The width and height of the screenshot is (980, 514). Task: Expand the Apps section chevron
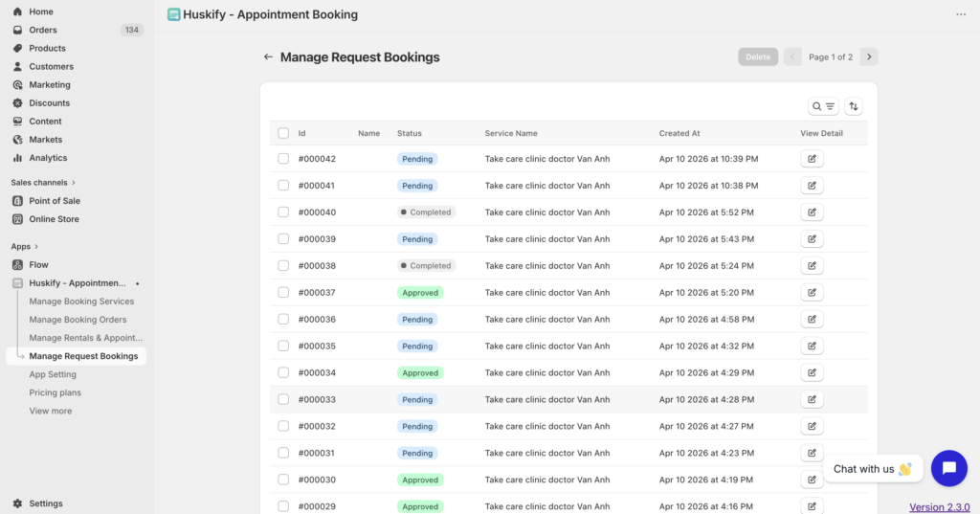pos(37,247)
